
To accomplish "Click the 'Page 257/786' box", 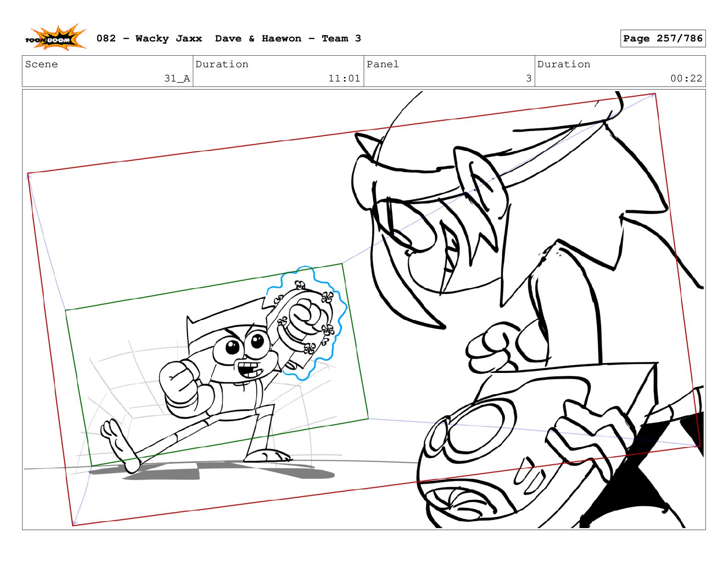I will [663, 39].
